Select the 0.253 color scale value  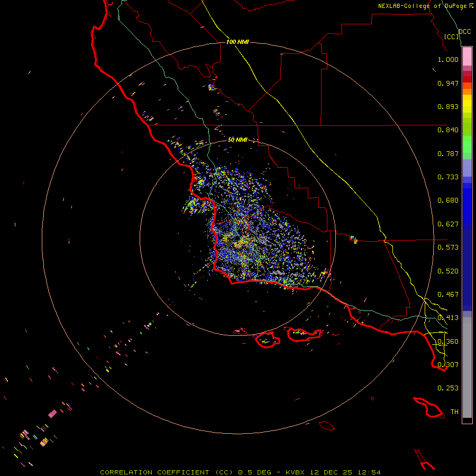click(448, 388)
